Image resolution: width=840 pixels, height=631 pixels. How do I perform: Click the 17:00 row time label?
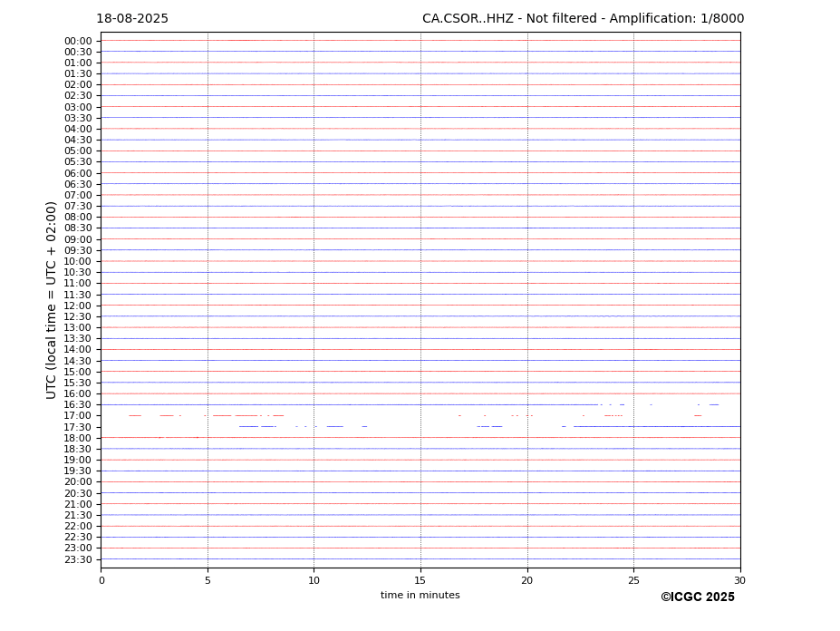[78, 416]
